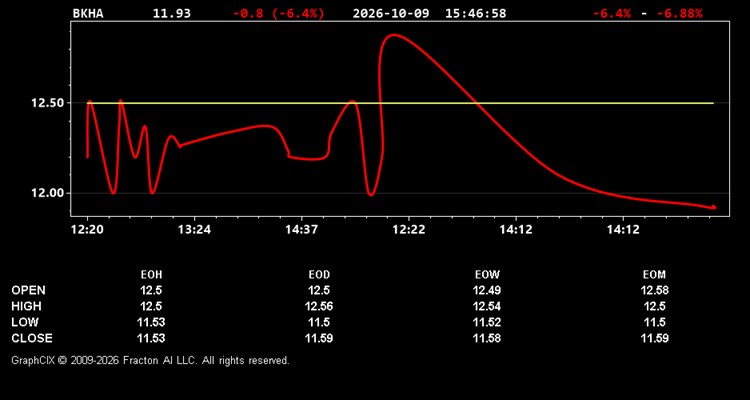Select the EOM open value 12.58
Image resolution: width=750 pixels, height=400 pixels.
pyautogui.click(x=654, y=290)
